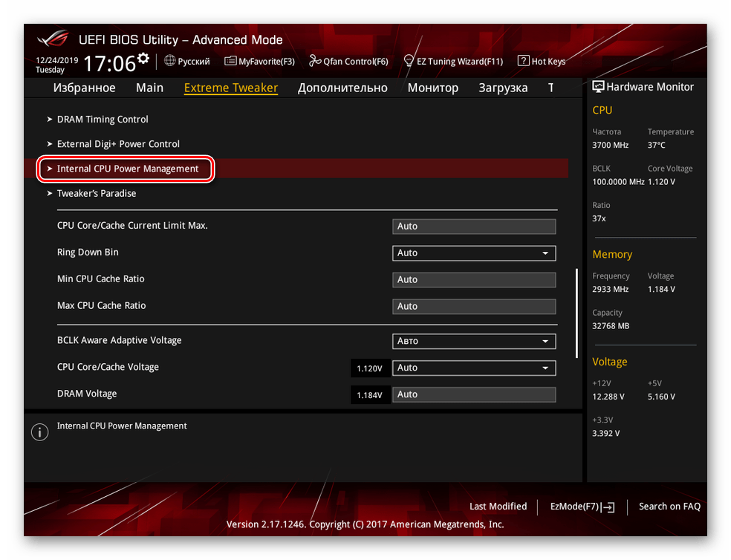Image resolution: width=731 pixels, height=560 pixels.
Task: Expand DRAM Timing Control submenu
Action: (x=103, y=120)
